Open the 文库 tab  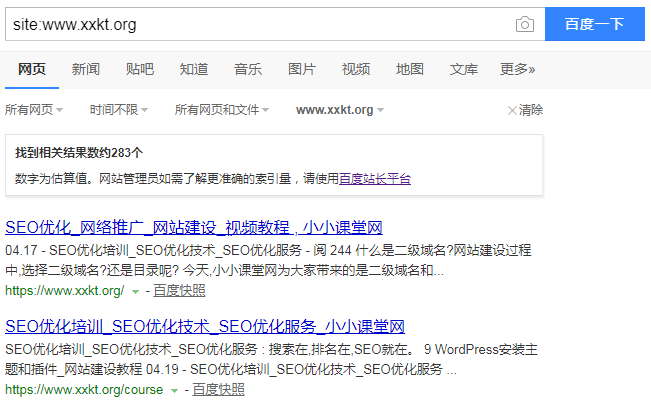click(x=464, y=69)
